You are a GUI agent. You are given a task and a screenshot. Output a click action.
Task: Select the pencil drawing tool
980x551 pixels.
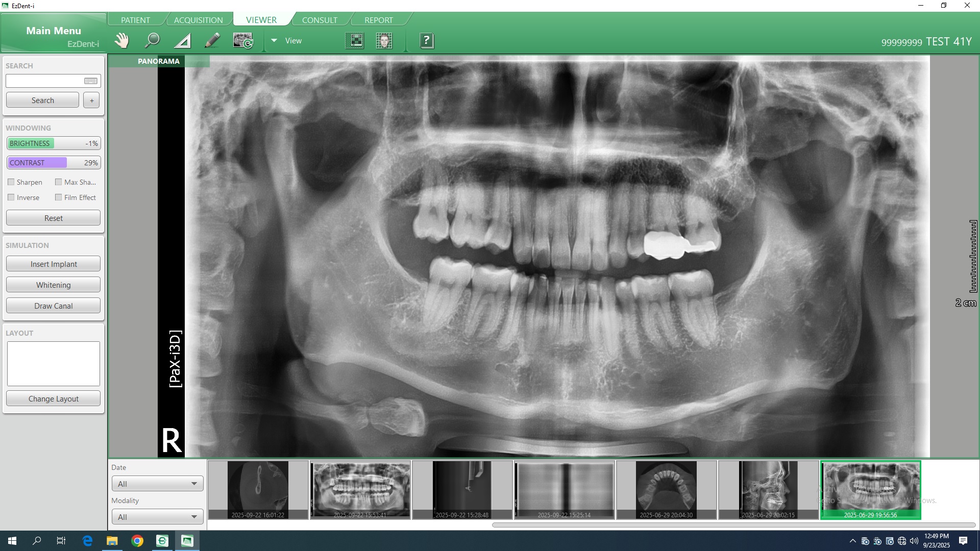pos(212,40)
